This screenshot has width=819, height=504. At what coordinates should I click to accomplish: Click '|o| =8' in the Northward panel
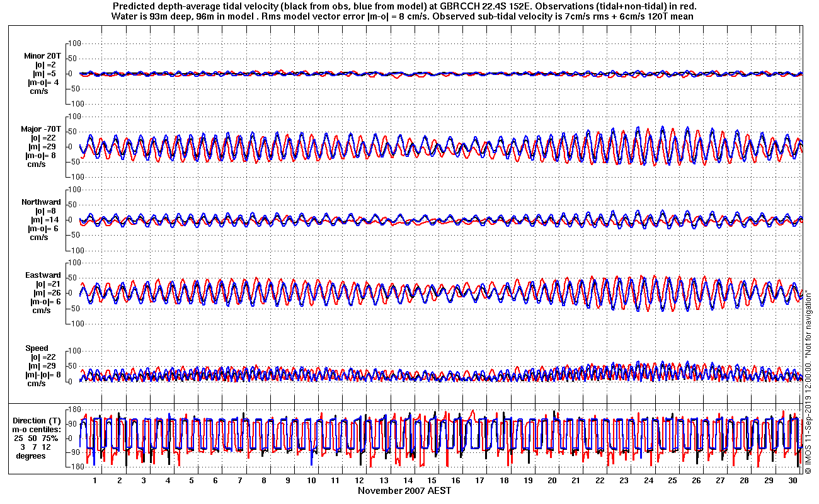[45, 211]
